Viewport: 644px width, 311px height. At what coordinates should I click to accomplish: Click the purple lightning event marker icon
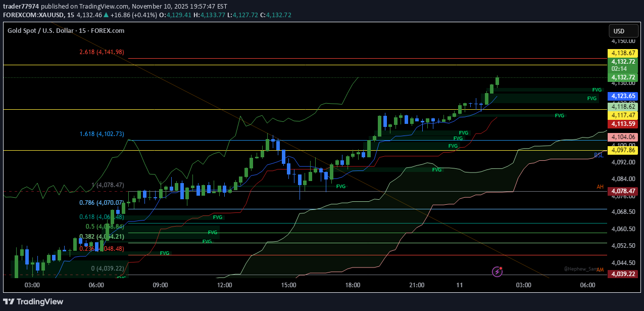click(x=497, y=272)
